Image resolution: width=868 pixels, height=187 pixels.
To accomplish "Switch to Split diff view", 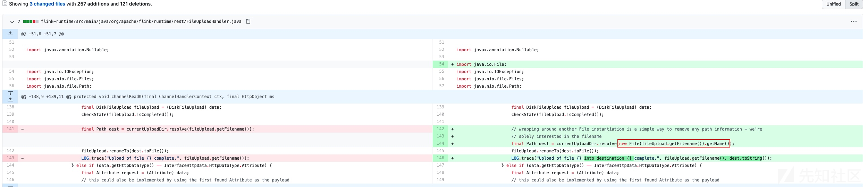I will coord(854,4).
